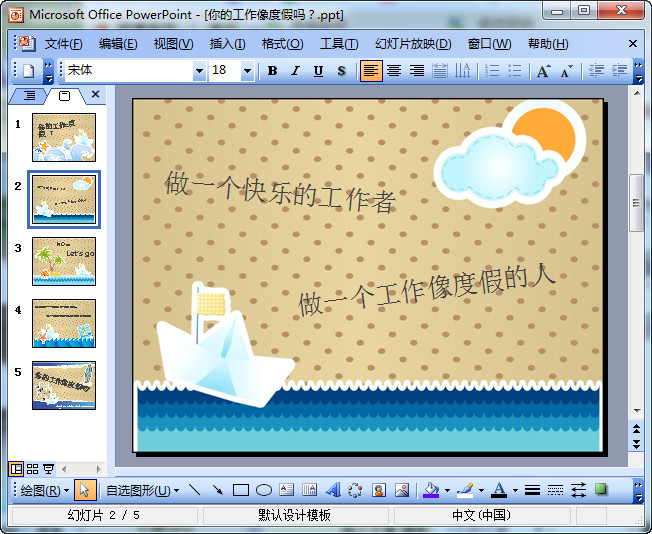Click Decrease Indent icon
This screenshot has width=652, height=534.
coord(596,71)
